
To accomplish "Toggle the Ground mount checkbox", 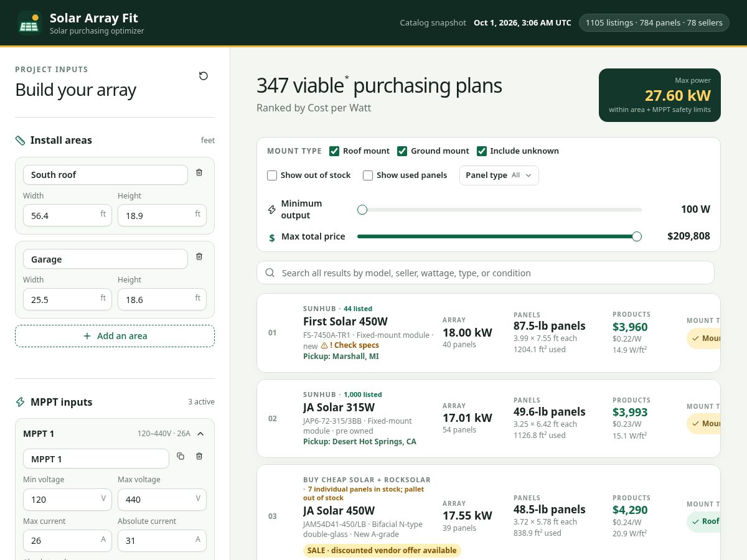I will pos(402,151).
